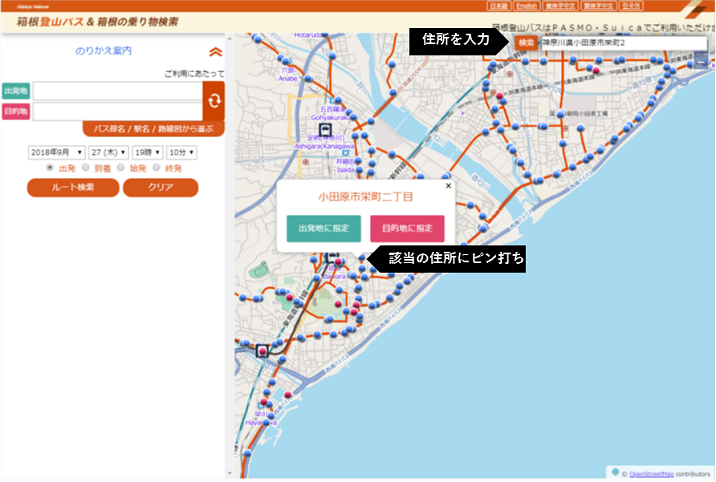Click the map zoom out minus button
Viewport: 716px width, 482px height.
[x=703, y=62]
